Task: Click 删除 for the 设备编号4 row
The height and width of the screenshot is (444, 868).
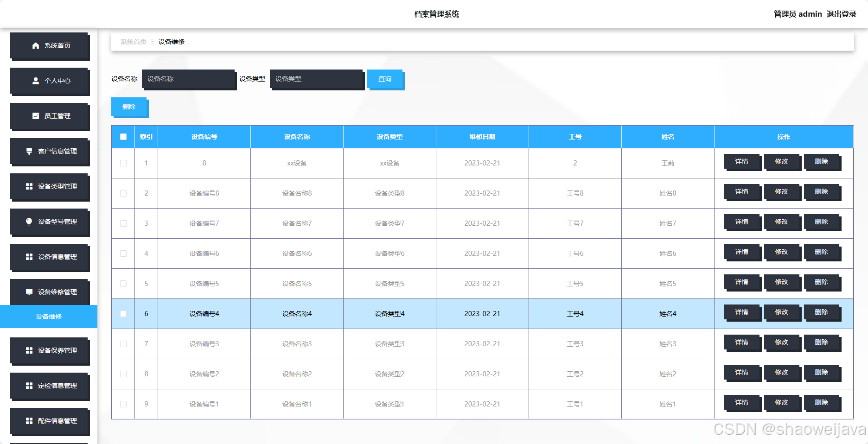Action: pos(822,312)
